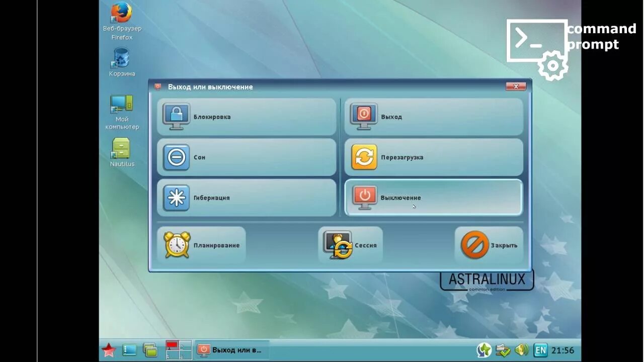This screenshot has width=644, height=362.
Task: Click the network checkmark tray icon
Action: click(x=503, y=350)
